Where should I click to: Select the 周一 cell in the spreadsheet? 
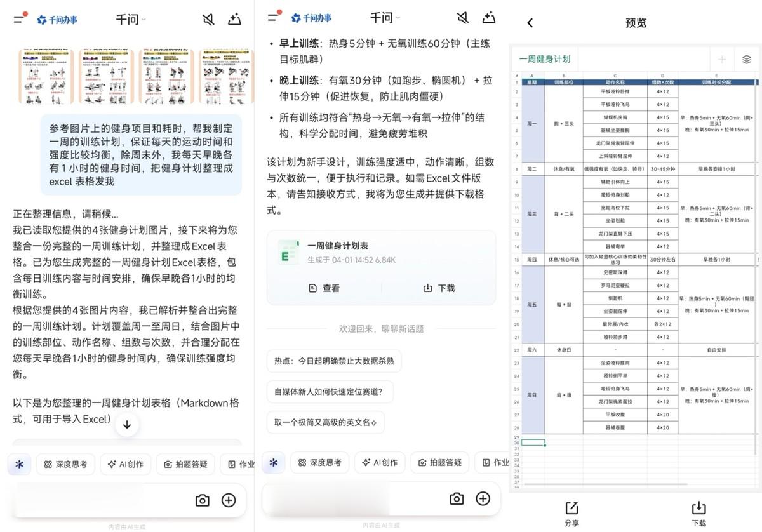tap(533, 124)
